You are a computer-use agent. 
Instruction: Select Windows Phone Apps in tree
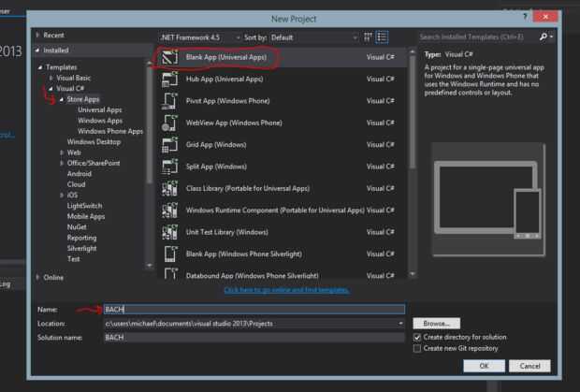110,131
